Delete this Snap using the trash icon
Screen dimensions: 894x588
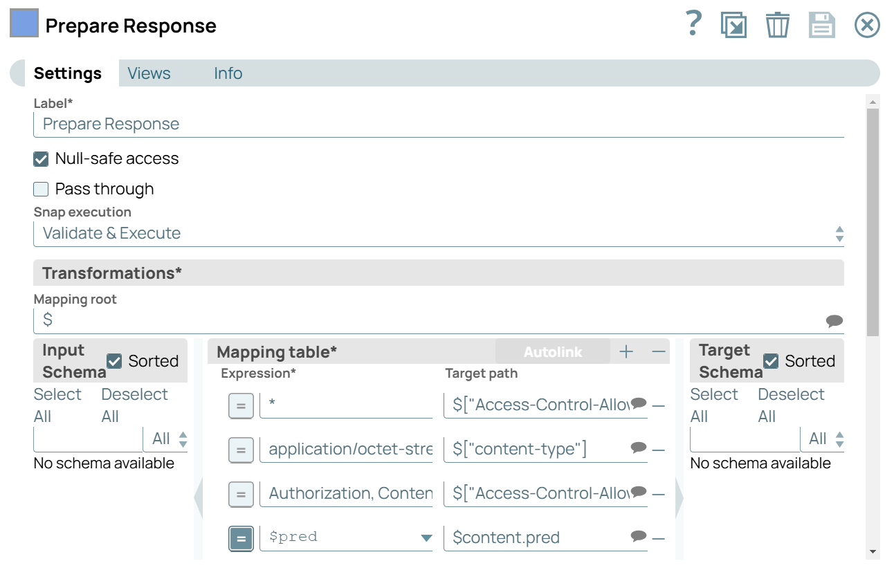[x=777, y=24]
